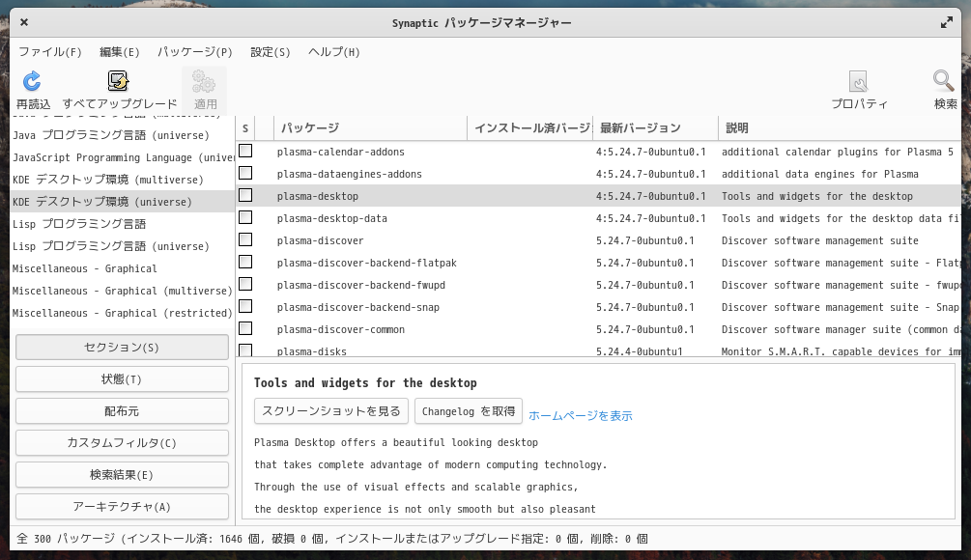
Task: Click the カスタムフィルタ(C) button
Action: pos(122,443)
